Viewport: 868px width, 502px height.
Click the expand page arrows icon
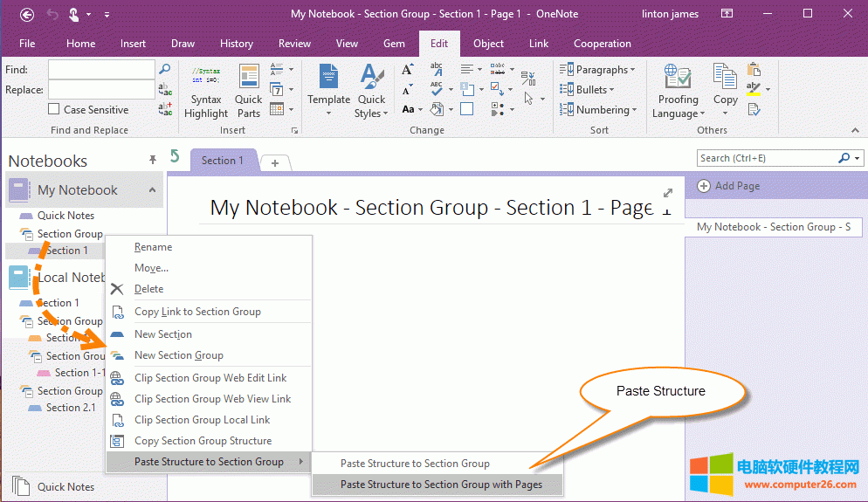coord(668,193)
